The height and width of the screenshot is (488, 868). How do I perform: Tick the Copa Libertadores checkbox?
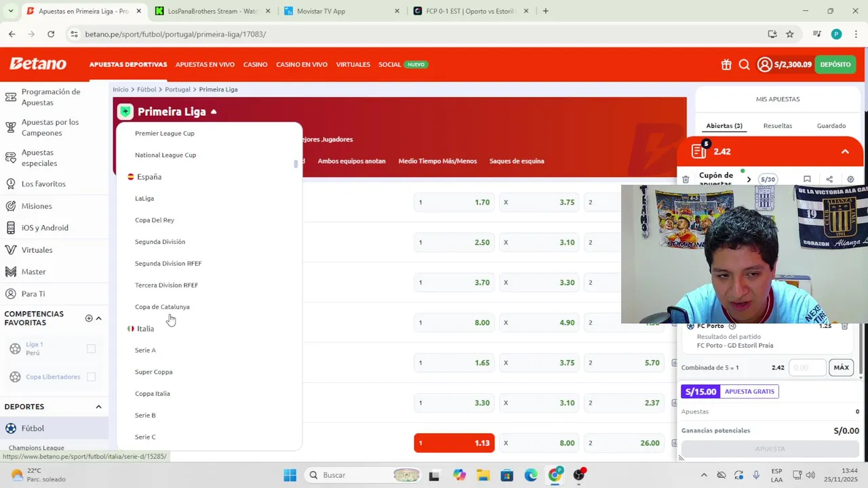point(91,377)
